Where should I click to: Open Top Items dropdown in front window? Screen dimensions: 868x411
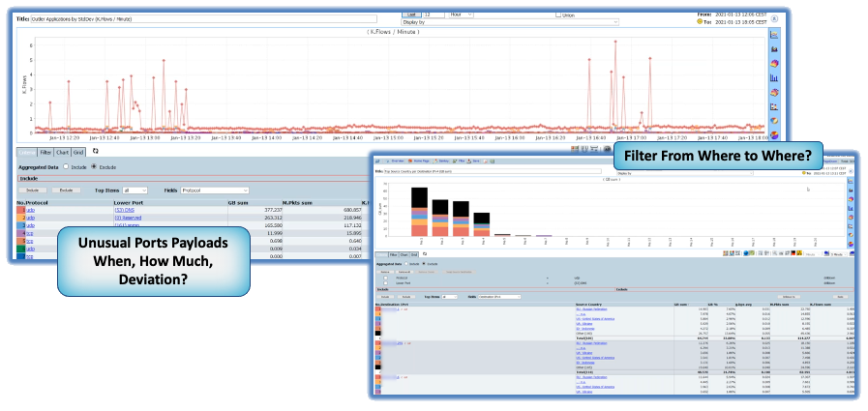tap(450, 297)
